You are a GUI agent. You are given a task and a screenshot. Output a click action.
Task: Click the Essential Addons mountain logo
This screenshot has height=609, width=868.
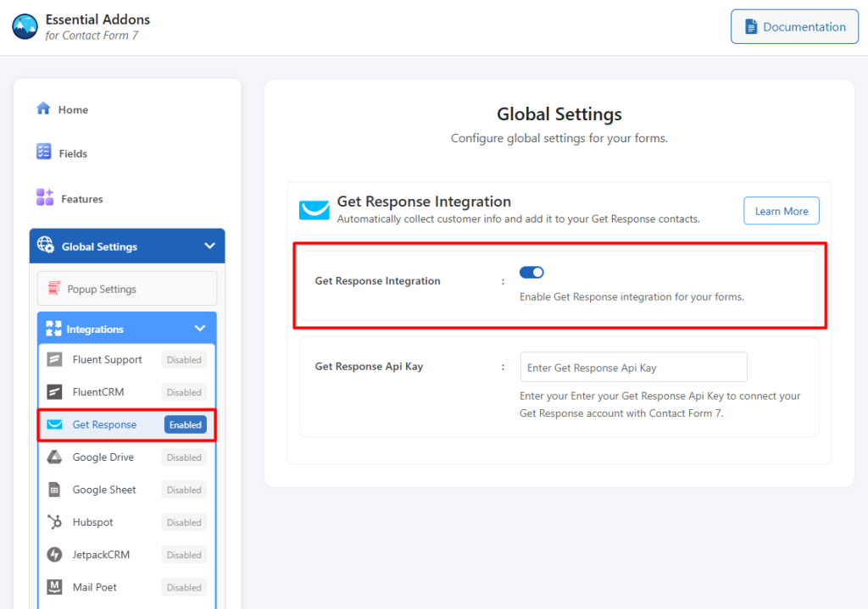[25, 26]
